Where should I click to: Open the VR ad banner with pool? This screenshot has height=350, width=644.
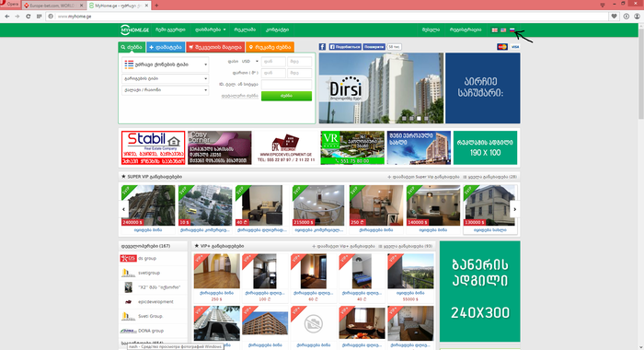click(x=352, y=147)
